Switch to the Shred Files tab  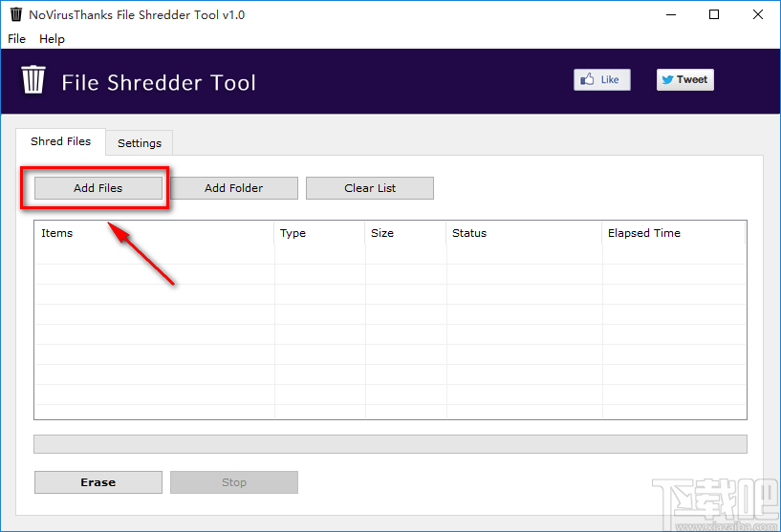[61, 141]
